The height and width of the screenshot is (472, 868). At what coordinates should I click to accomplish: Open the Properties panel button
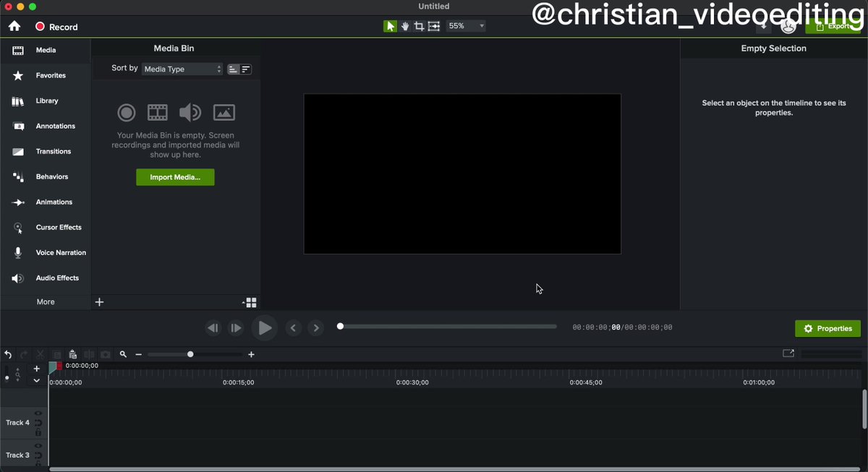827,329
